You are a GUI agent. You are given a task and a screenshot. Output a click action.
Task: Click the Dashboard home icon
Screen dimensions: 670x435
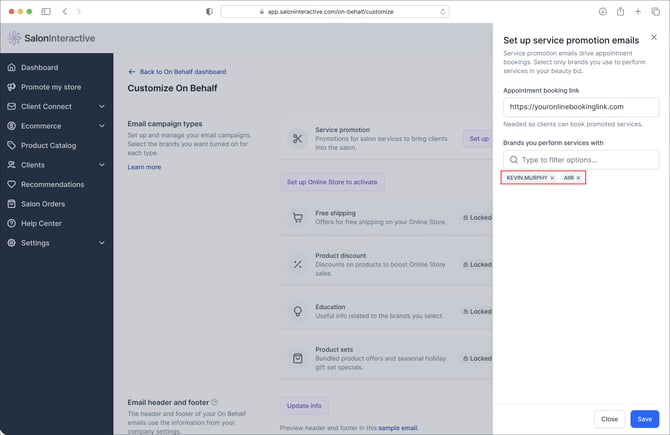(12, 68)
